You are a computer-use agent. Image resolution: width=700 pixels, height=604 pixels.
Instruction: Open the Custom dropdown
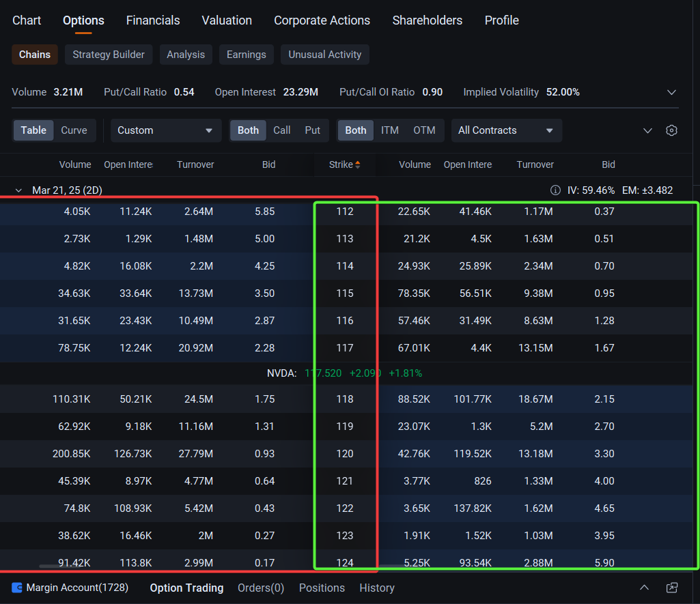[166, 130]
